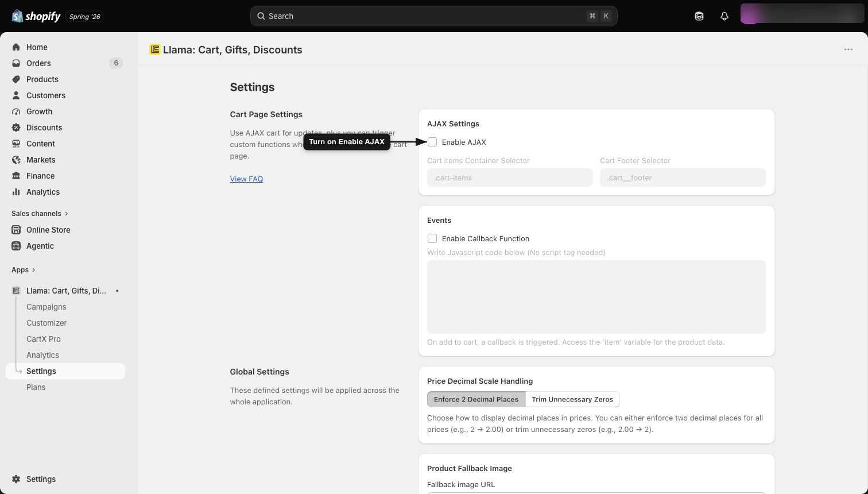Expand the Sales channels section
This screenshot has height=494, width=868.
tap(40, 213)
